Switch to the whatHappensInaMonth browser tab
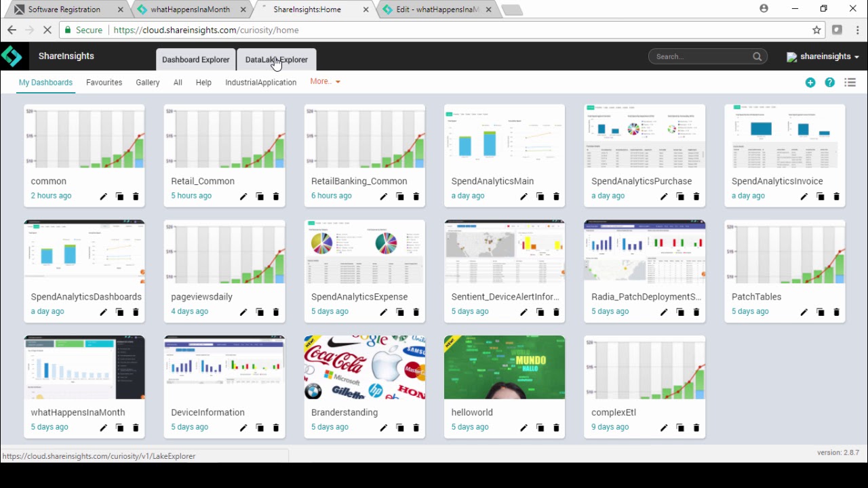Image resolution: width=868 pixels, height=488 pixels. [x=190, y=9]
